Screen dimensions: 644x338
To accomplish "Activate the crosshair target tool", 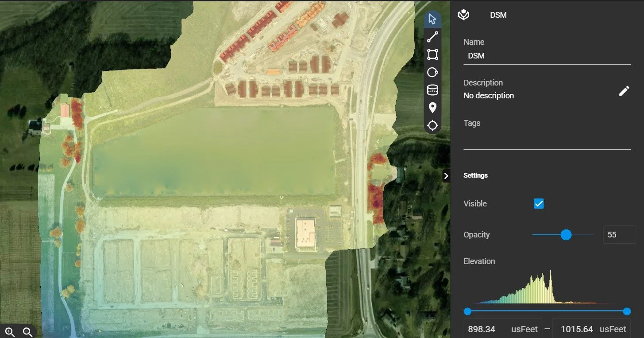I will pyautogui.click(x=432, y=125).
